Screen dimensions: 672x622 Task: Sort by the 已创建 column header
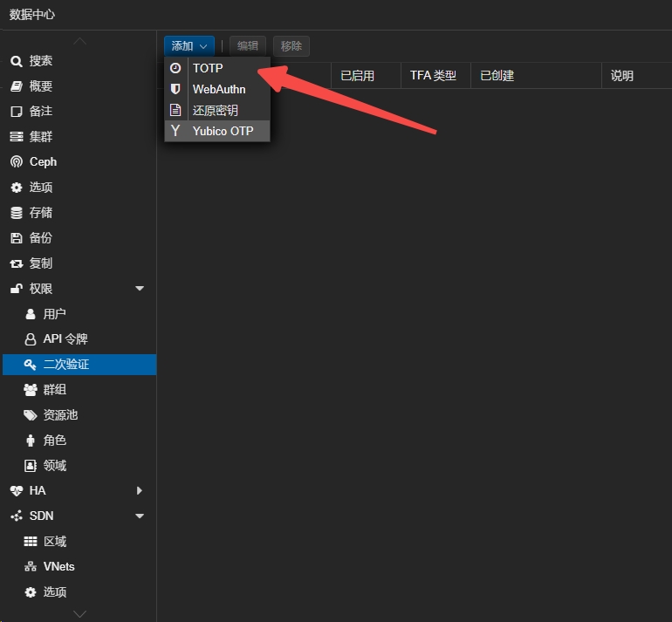(536, 76)
